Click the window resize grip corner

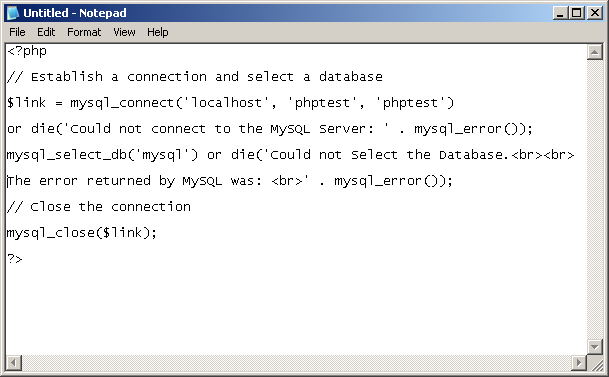(x=595, y=363)
